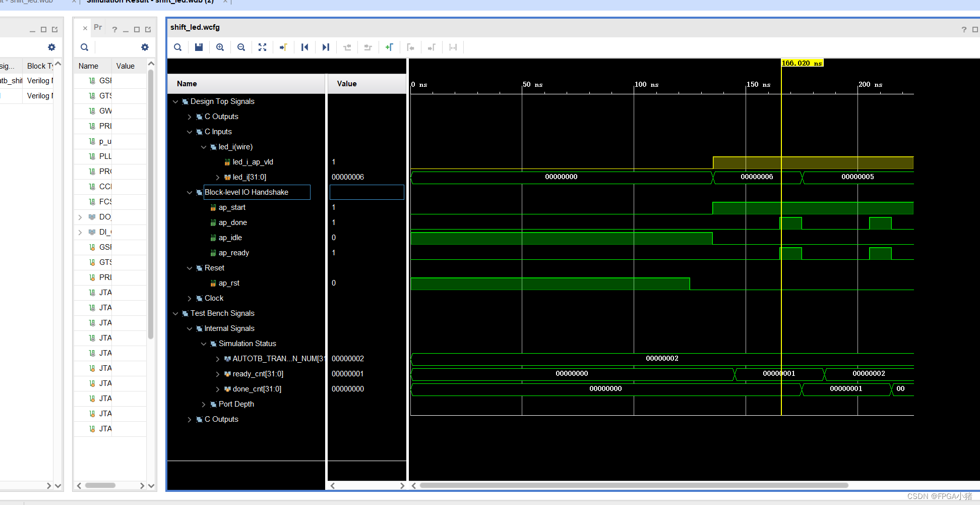Screen dimensions: 980x505
Task: Expand the Port Depth group
Action: 204,404
